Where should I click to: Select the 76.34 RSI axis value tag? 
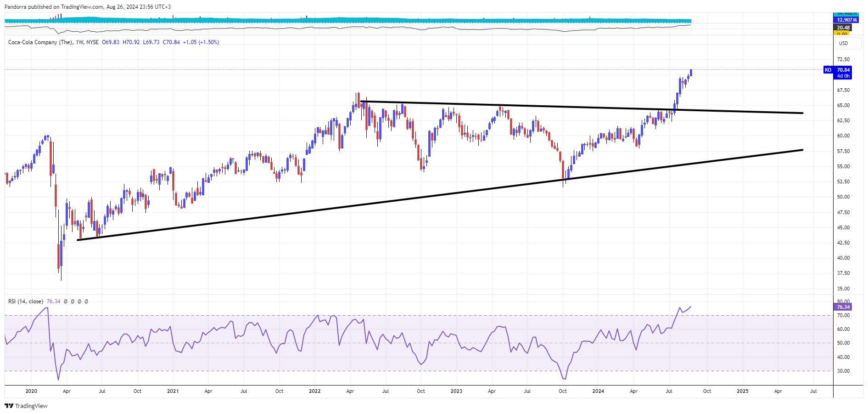click(x=843, y=307)
